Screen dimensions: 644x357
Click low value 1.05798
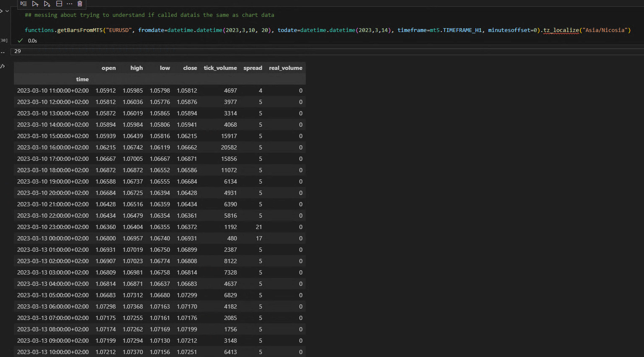160,91
